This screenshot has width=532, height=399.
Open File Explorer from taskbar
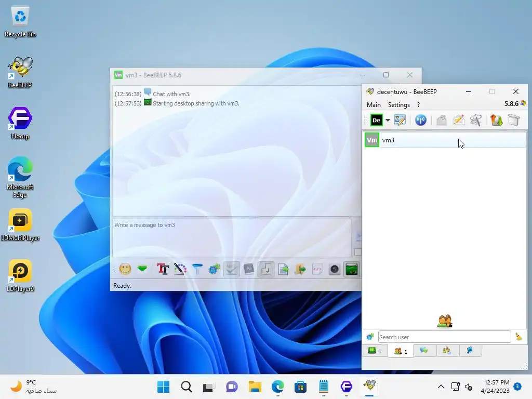pos(255,387)
